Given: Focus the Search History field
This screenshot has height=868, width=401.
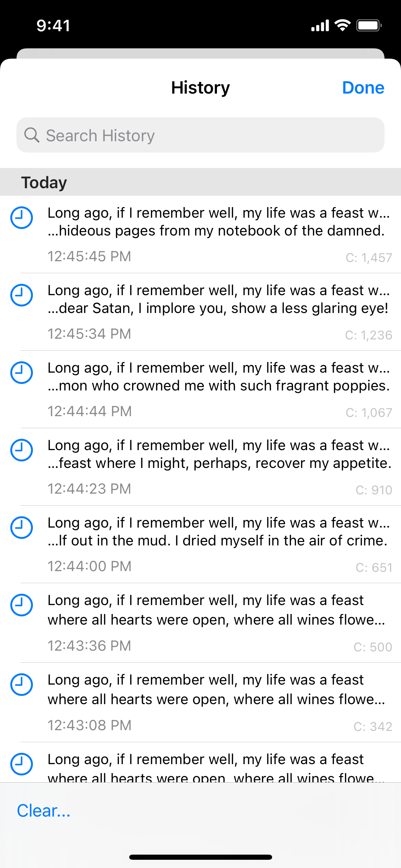Looking at the screenshot, I should 200,135.
